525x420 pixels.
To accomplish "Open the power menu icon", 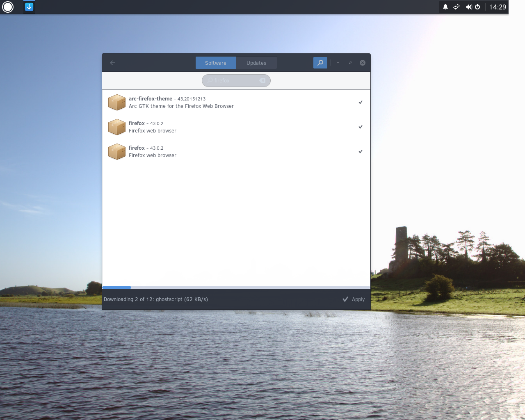I will click(x=477, y=7).
